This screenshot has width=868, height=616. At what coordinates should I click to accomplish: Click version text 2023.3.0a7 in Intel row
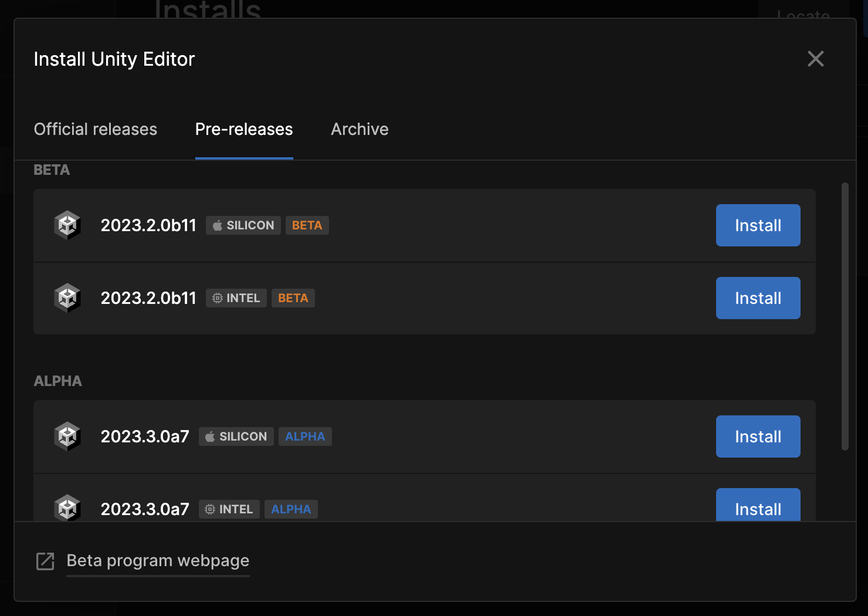(x=145, y=509)
